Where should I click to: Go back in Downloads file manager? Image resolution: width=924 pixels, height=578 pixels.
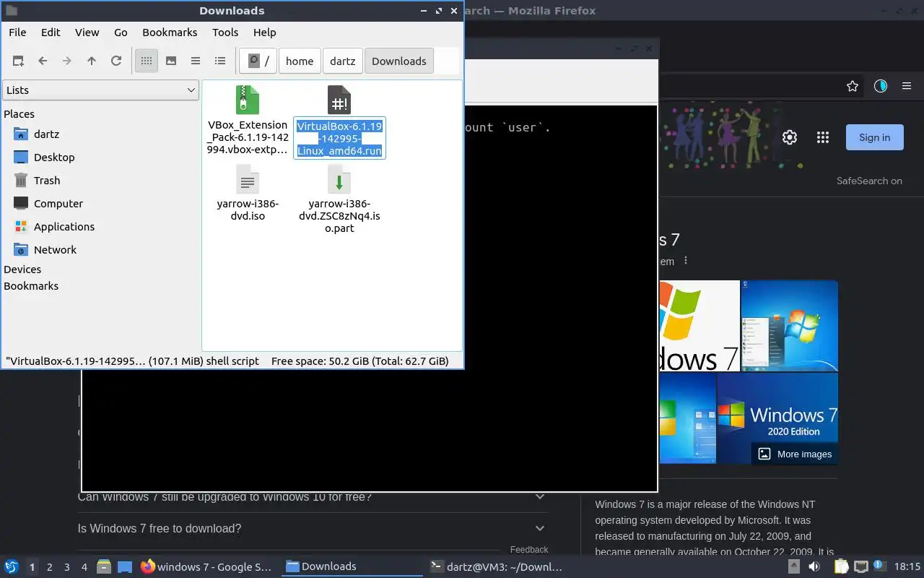pos(43,61)
